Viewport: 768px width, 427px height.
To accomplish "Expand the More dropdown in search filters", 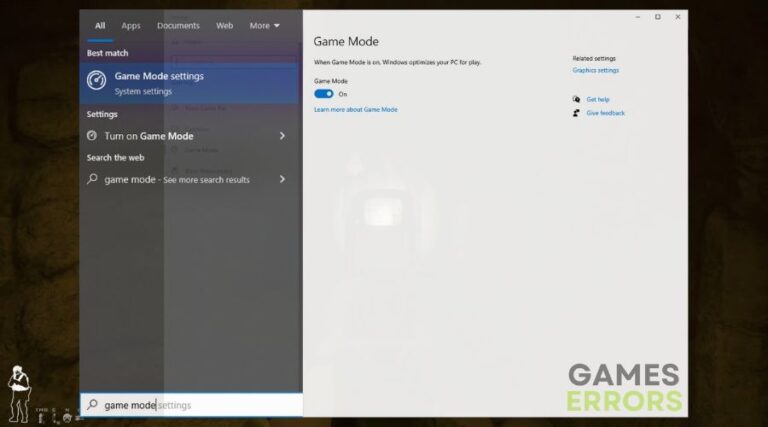I will [264, 25].
